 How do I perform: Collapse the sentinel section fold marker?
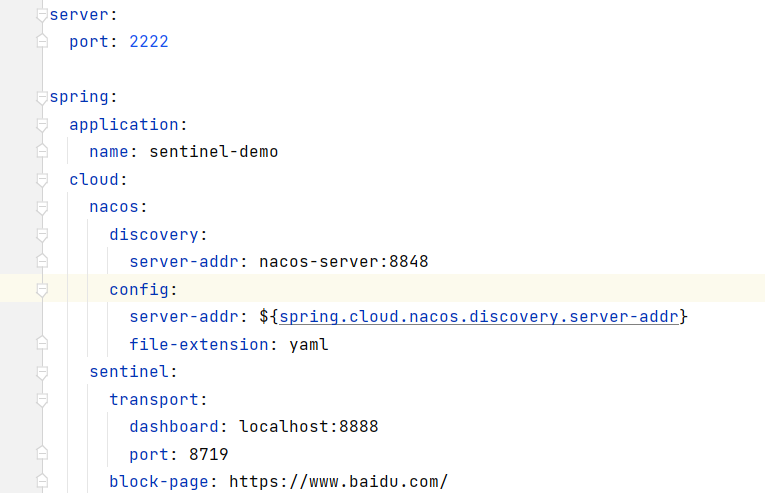pos(41,372)
